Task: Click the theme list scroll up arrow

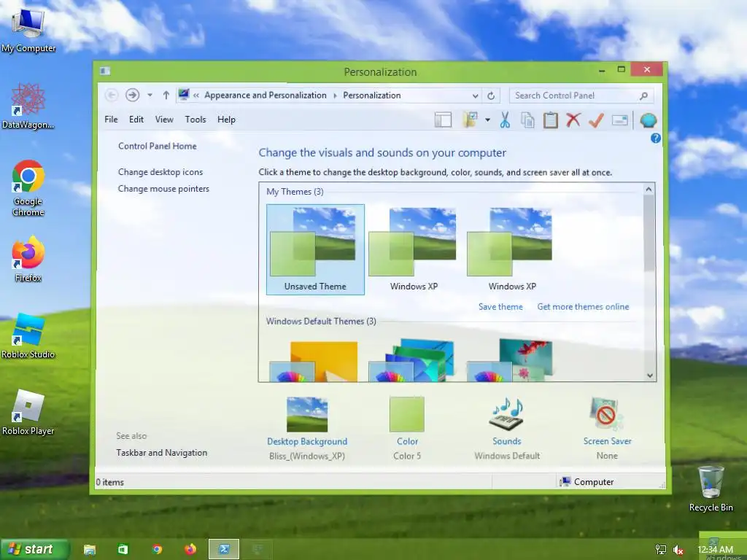Action: pyautogui.click(x=649, y=190)
